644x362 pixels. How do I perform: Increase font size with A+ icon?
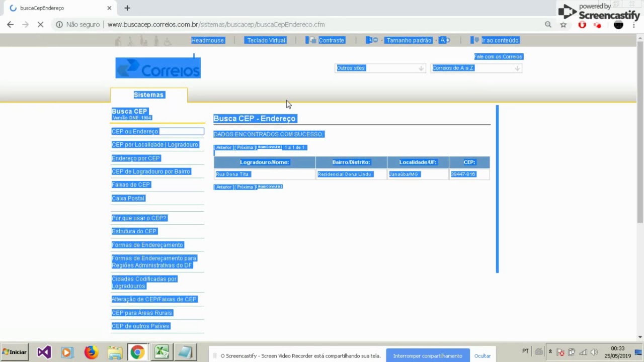point(444,40)
